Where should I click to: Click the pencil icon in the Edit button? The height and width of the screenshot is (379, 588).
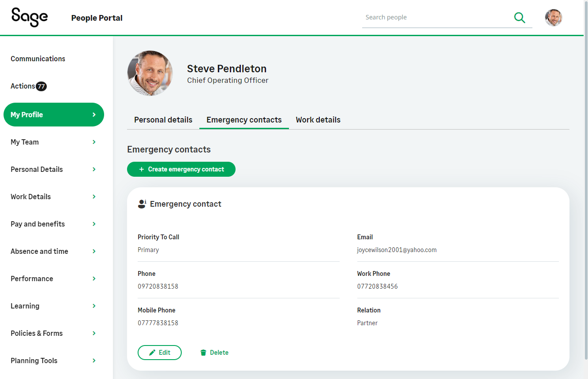click(x=152, y=353)
